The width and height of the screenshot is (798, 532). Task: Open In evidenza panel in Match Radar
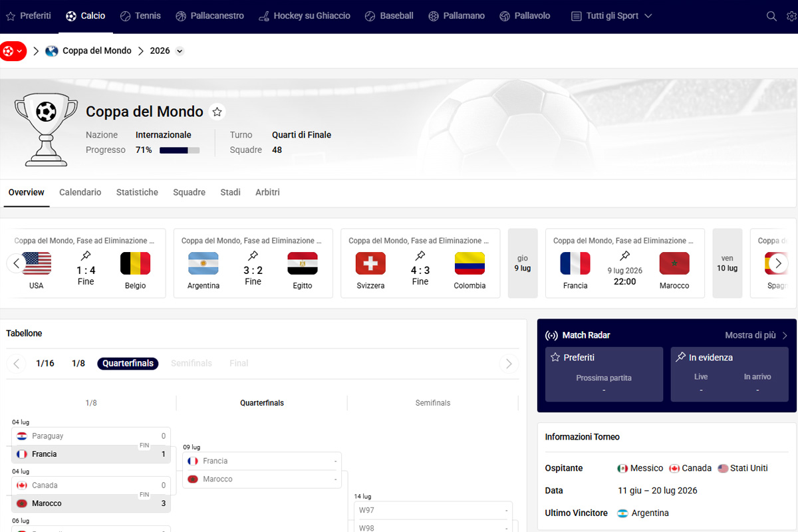point(730,374)
